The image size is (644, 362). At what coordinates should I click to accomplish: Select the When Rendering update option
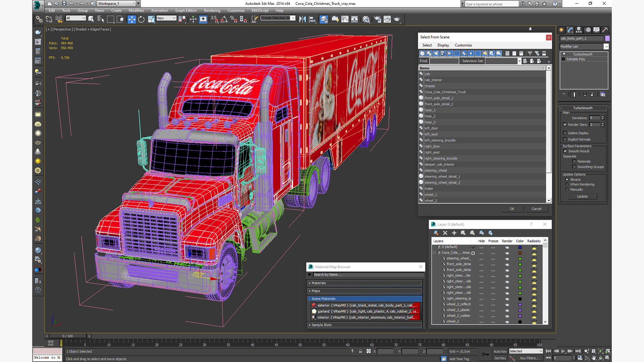coord(567,184)
